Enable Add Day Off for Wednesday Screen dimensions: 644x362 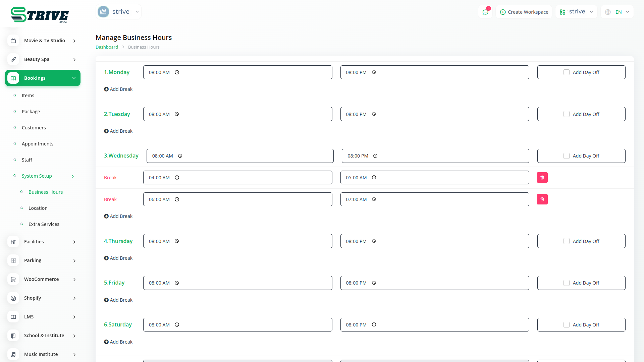567,156
